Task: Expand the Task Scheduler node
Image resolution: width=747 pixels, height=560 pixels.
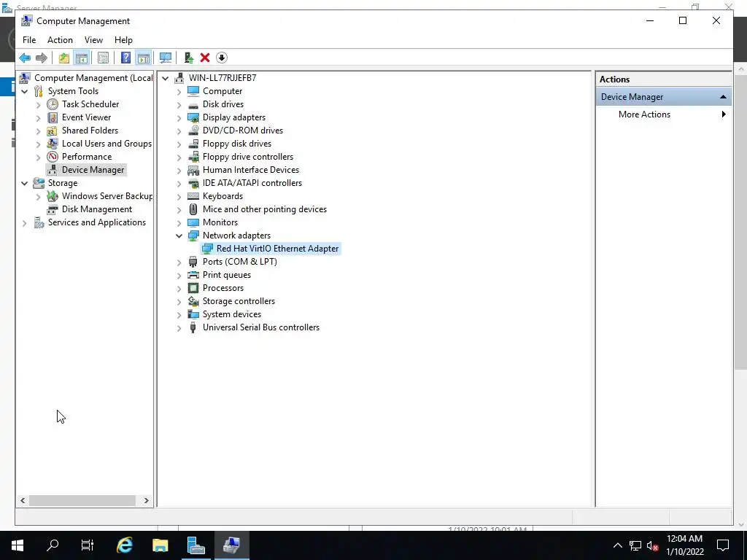Action: click(39, 105)
